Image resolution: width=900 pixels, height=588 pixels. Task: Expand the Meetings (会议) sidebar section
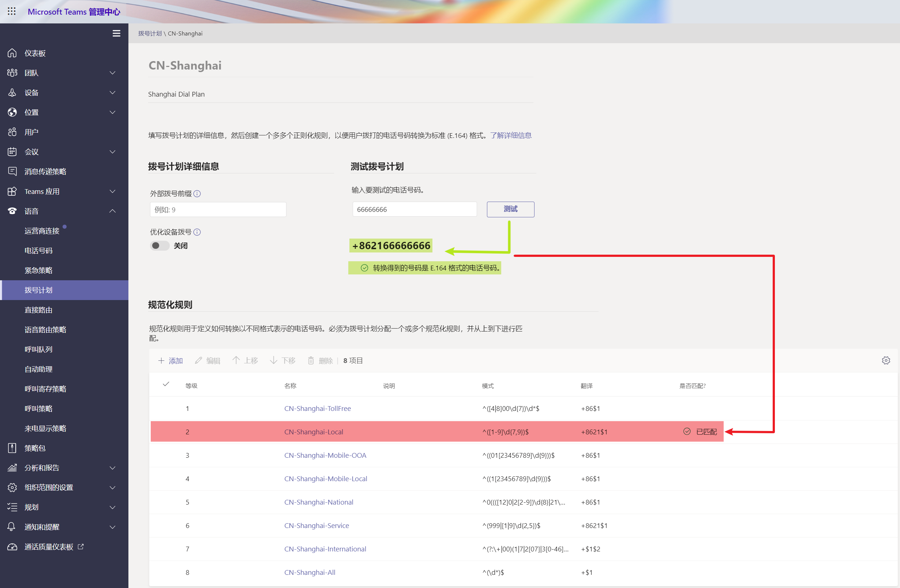tap(112, 151)
